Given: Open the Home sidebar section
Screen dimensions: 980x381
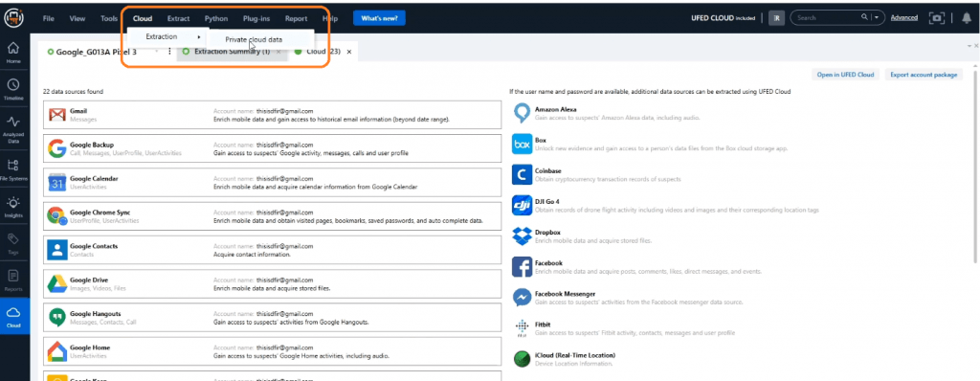Looking at the screenshot, I should click(13, 52).
